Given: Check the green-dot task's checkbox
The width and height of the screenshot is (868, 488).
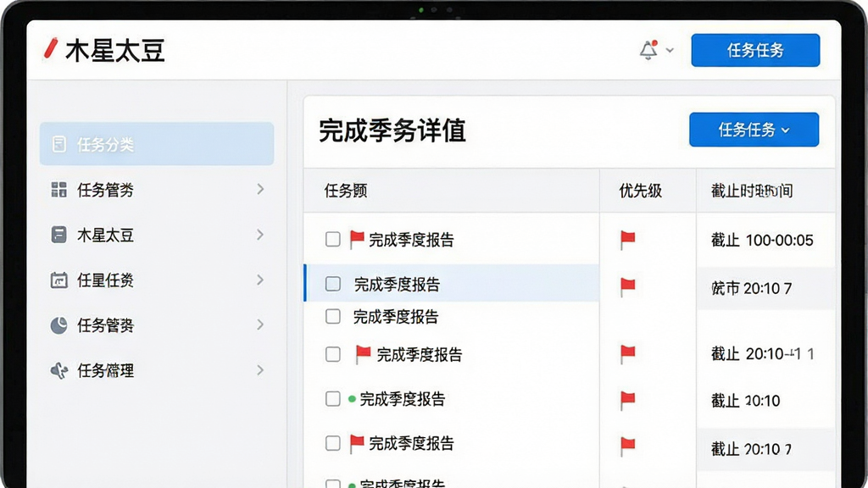Looking at the screenshot, I should coord(332,399).
